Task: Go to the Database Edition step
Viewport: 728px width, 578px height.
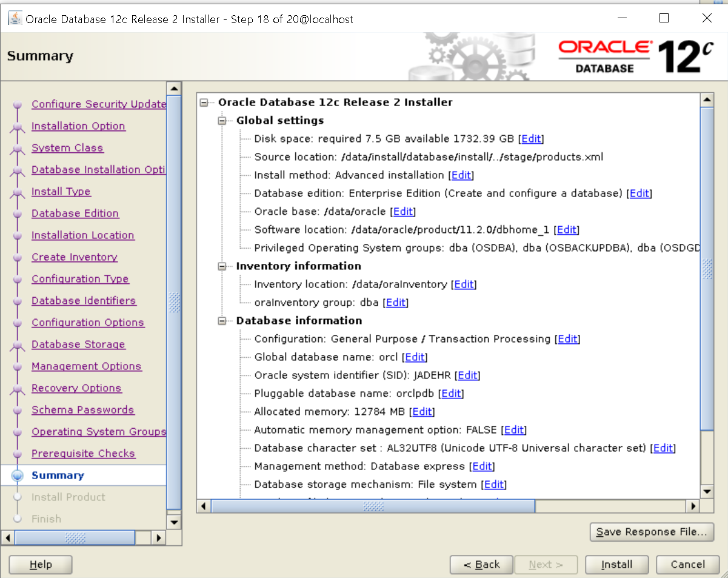Action: [x=75, y=213]
